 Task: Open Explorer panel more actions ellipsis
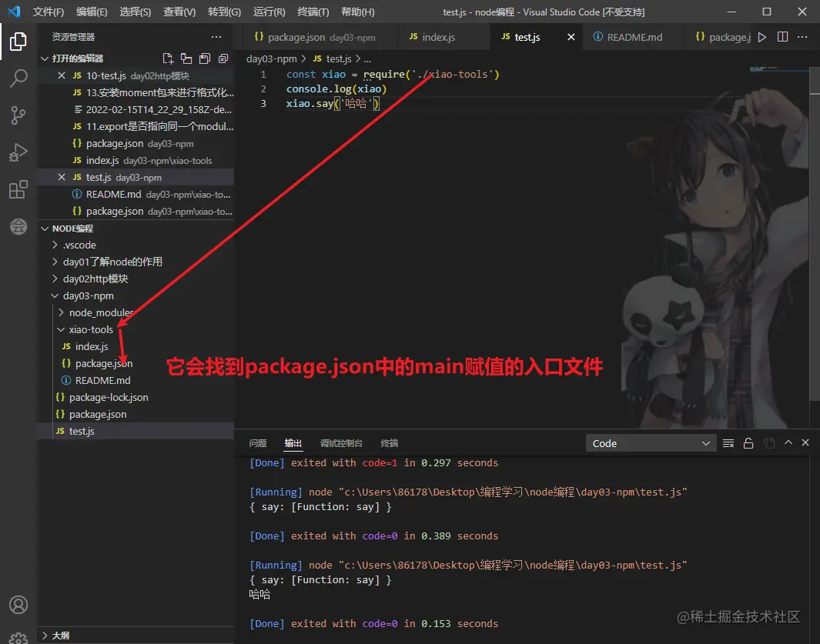[216, 37]
